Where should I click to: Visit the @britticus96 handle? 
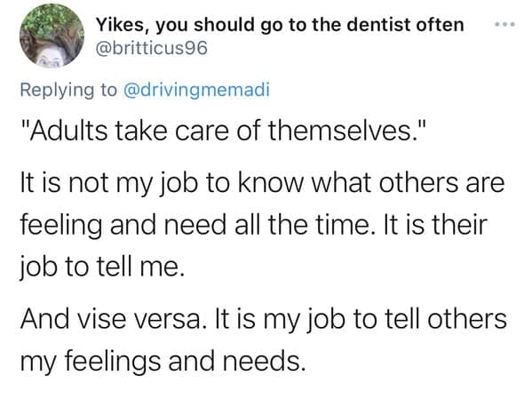(x=152, y=49)
